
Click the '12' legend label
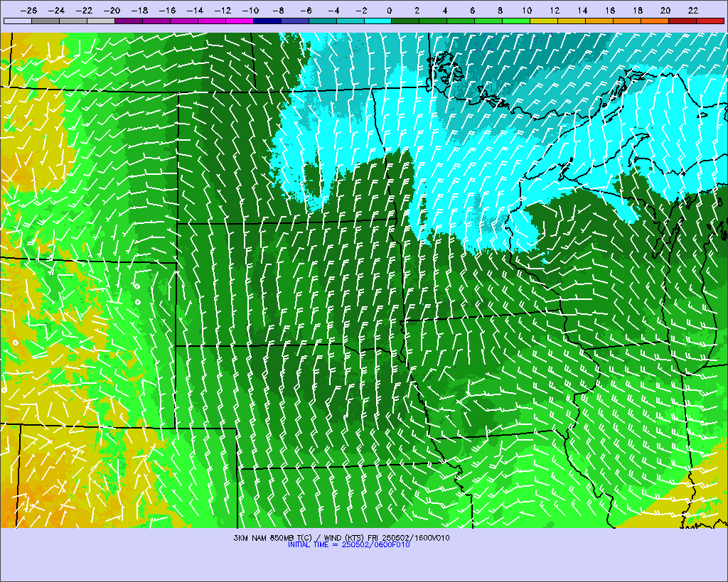coord(555,11)
